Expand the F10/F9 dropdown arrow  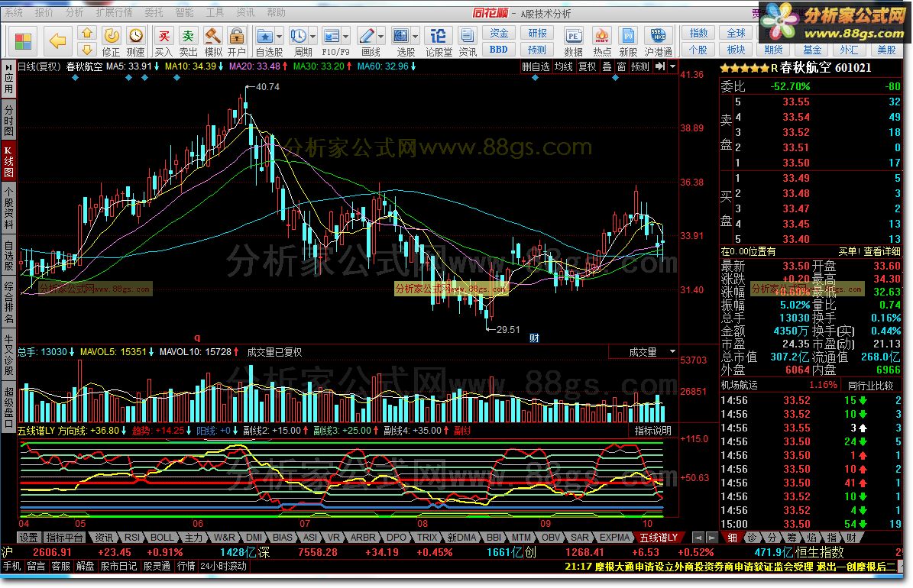(x=346, y=37)
